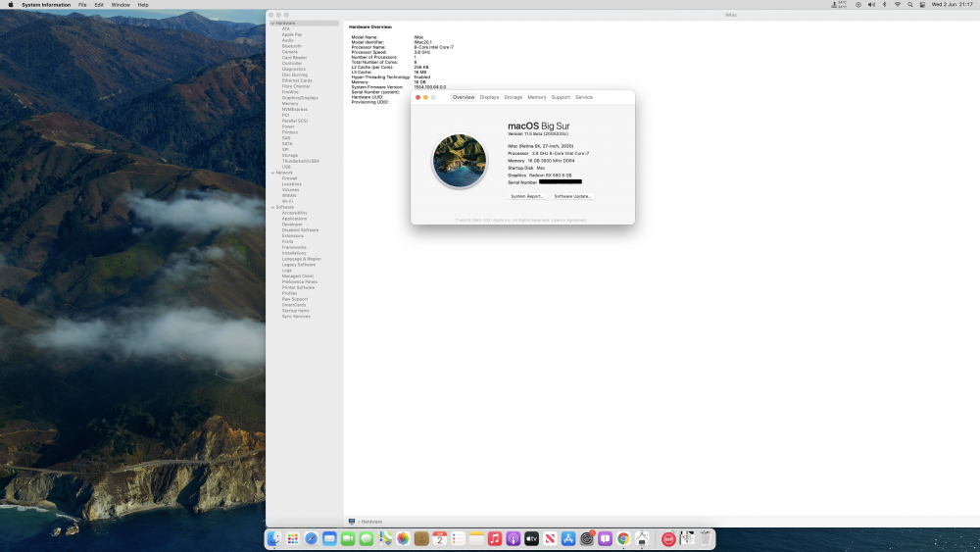Open Finder from the dock
Image resolution: width=980 pixels, height=552 pixels.
[x=273, y=538]
